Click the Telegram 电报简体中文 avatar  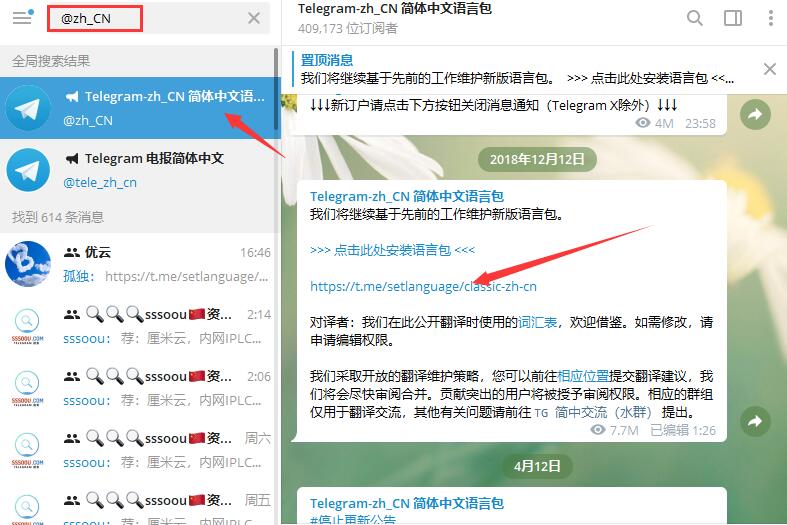(x=28, y=170)
